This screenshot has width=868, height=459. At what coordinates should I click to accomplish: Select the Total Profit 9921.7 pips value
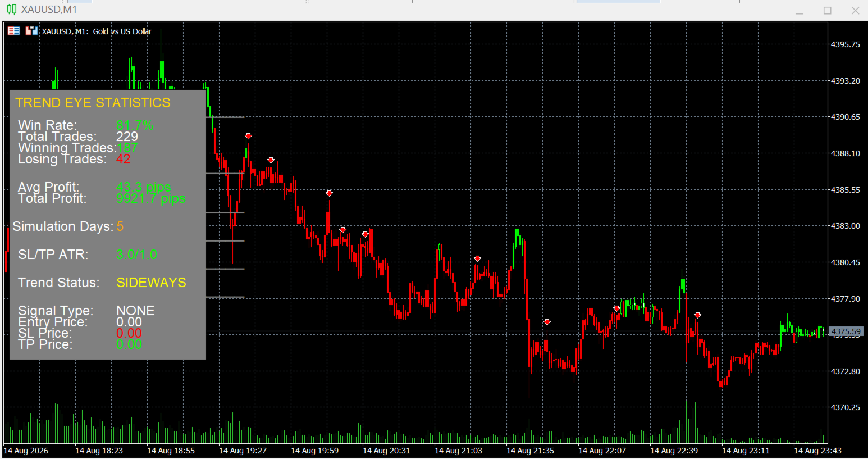[150, 198]
